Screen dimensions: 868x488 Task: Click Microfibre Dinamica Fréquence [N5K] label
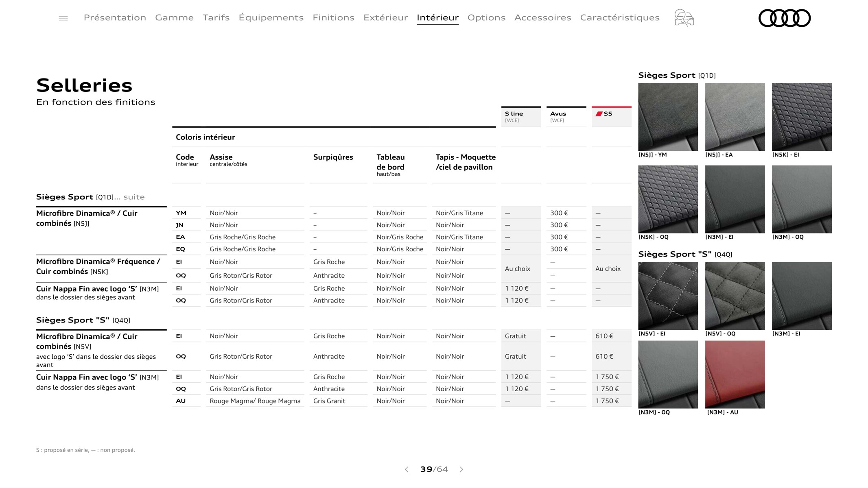click(x=98, y=266)
